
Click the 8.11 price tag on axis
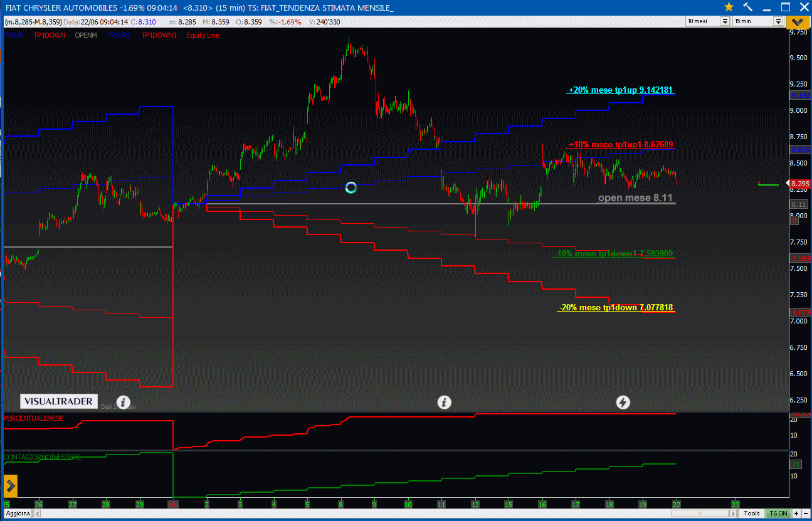798,204
